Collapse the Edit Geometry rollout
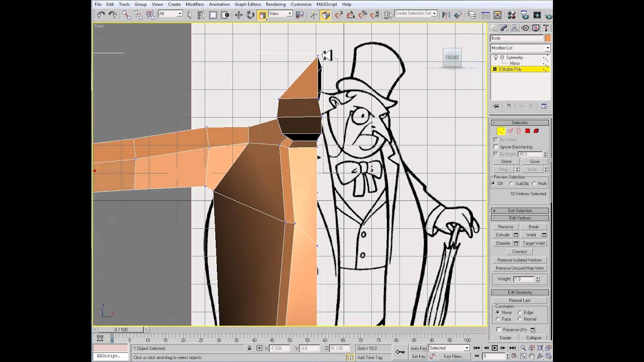 (x=520, y=292)
